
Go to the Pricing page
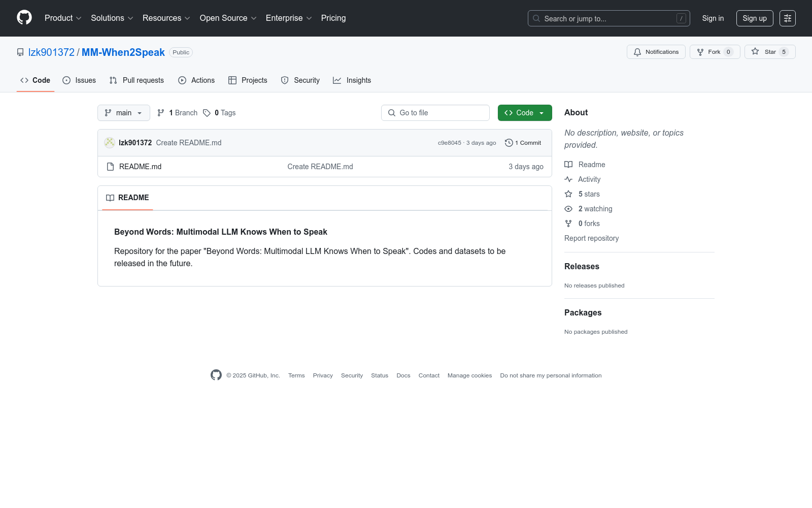(x=333, y=18)
